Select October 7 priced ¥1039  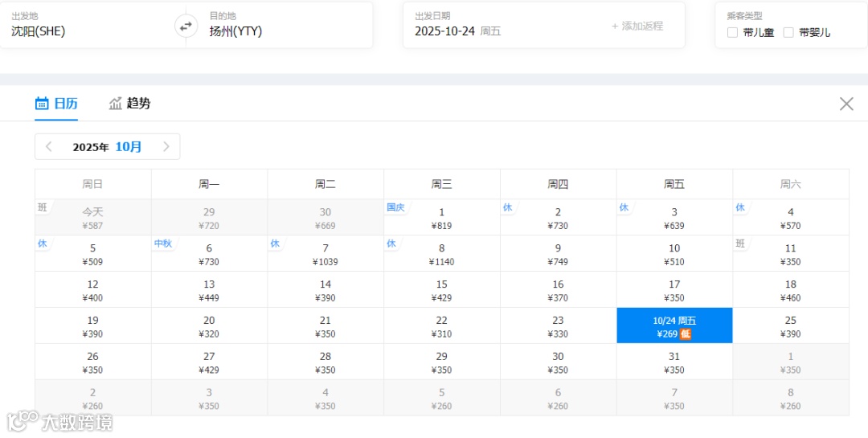point(325,254)
